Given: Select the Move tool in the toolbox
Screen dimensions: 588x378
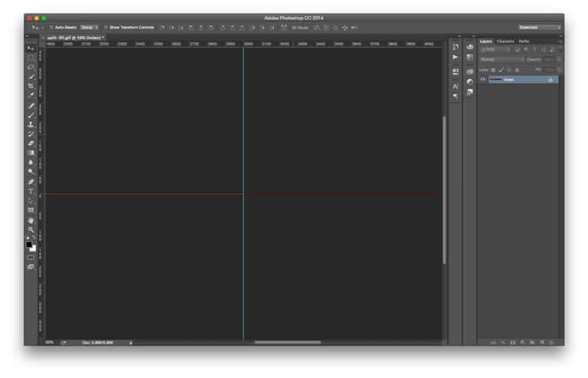Looking at the screenshot, I should pos(31,48).
